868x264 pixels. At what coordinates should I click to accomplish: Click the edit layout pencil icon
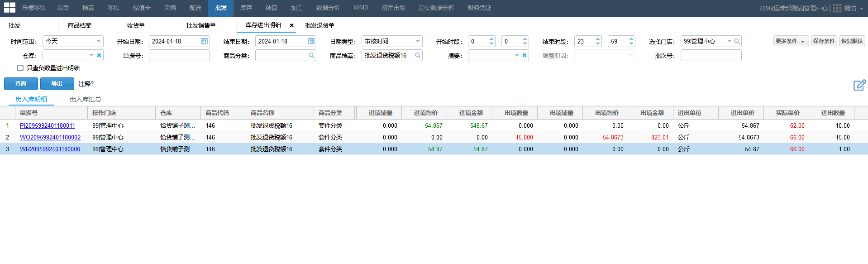click(859, 85)
